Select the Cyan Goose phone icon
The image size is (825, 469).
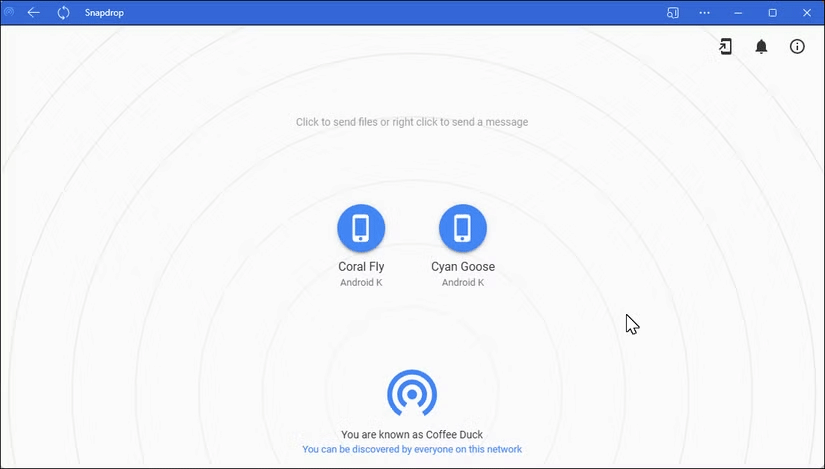(462, 229)
